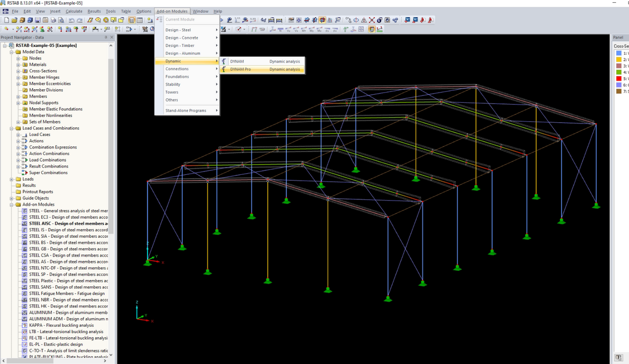Click the New document toolbar icon
This screenshot has width=629, height=364.
tap(6, 20)
